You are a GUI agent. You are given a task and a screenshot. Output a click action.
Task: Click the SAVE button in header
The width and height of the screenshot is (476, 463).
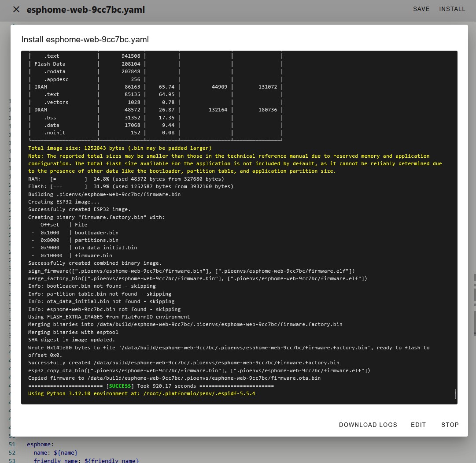pyautogui.click(x=421, y=9)
